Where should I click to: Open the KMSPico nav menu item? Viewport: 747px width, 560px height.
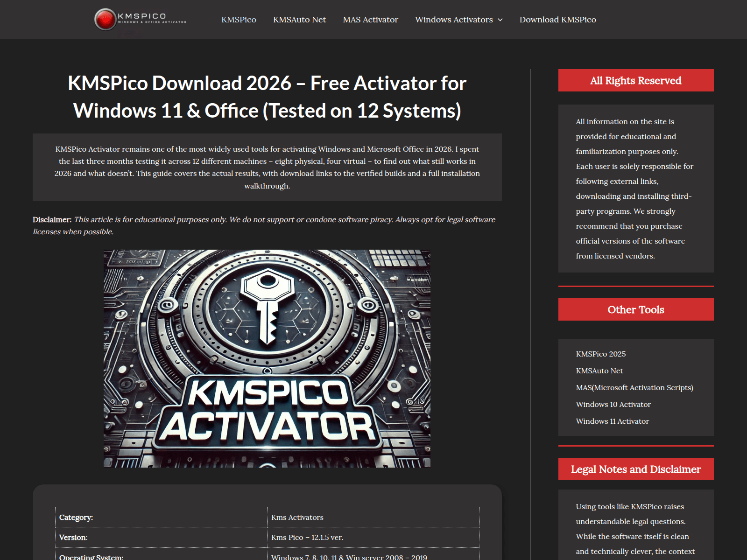[x=239, y=20]
